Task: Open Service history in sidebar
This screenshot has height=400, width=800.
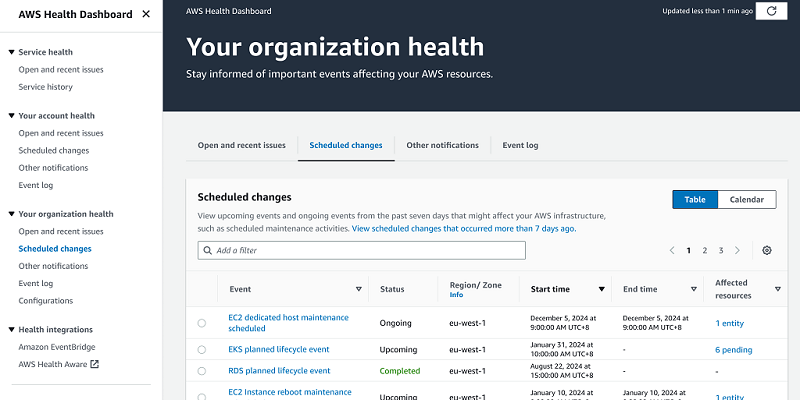Action: pyautogui.click(x=45, y=87)
